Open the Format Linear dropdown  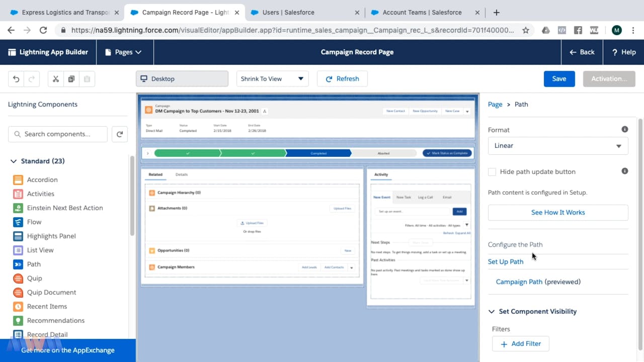pos(558,146)
